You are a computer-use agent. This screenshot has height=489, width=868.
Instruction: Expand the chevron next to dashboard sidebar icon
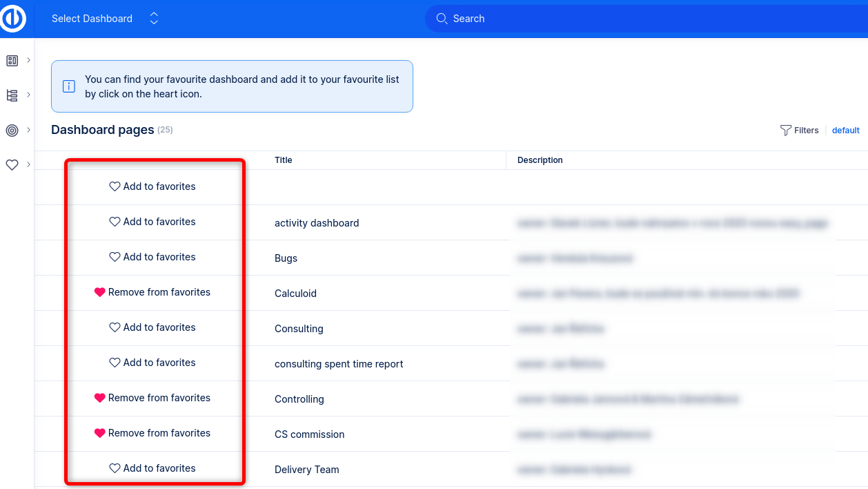29,60
